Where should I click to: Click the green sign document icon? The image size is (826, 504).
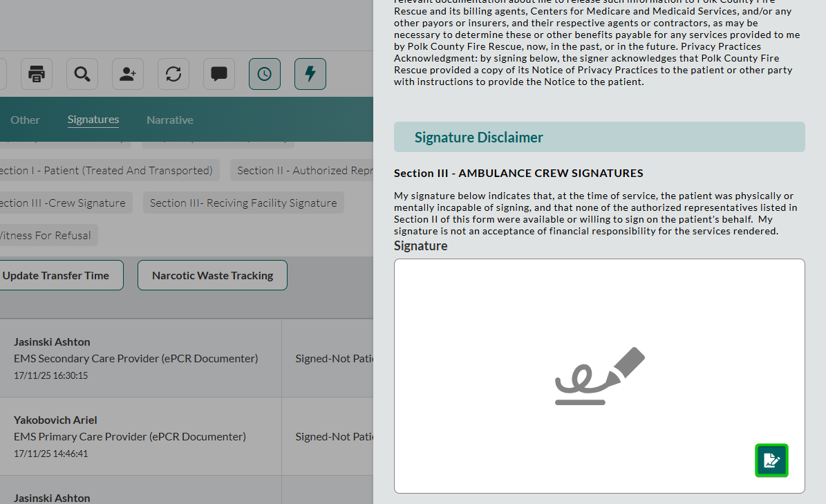click(x=771, y=460)
